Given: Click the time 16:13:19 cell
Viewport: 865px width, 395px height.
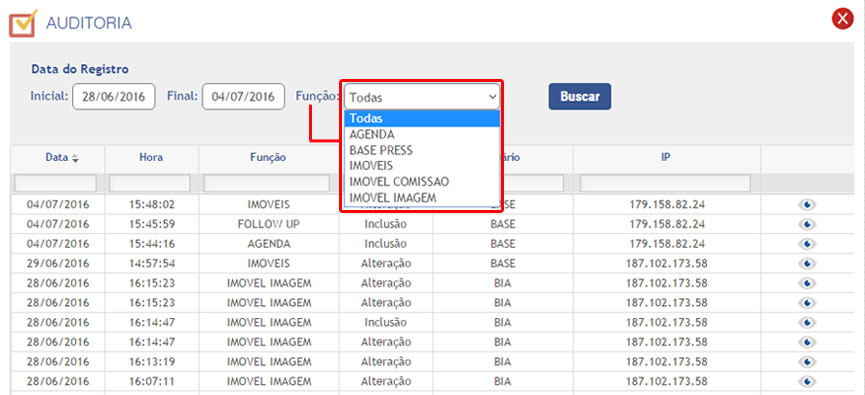Looking at the screenshot, I should tap(152, 361).
